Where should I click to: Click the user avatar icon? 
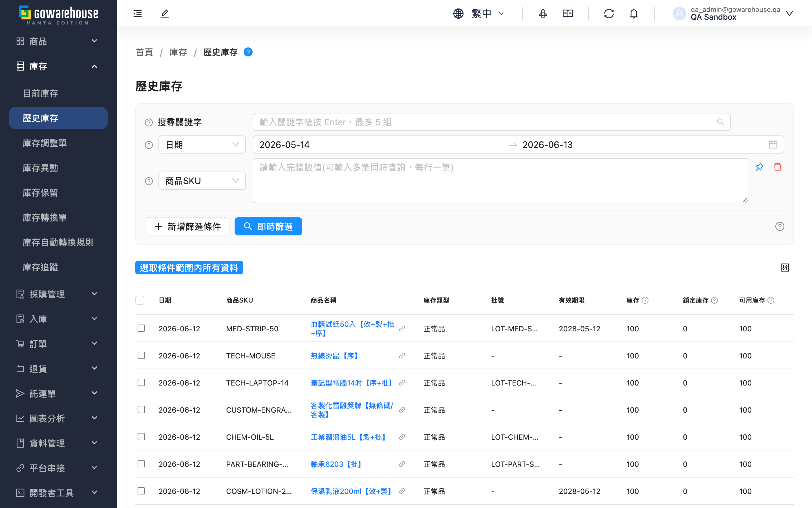tap(679, 14)
